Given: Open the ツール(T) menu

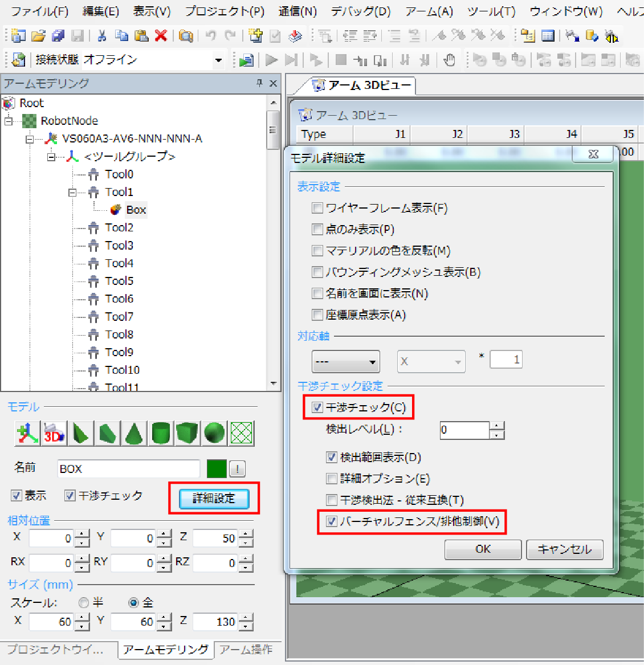Looking at the screenshot, I should (x=491, y=11).
